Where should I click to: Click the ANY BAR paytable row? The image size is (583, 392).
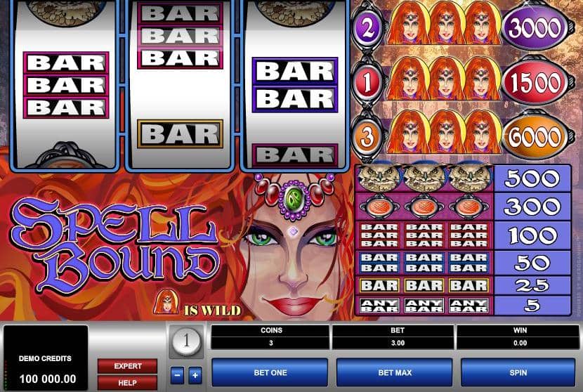coord(463,306)
